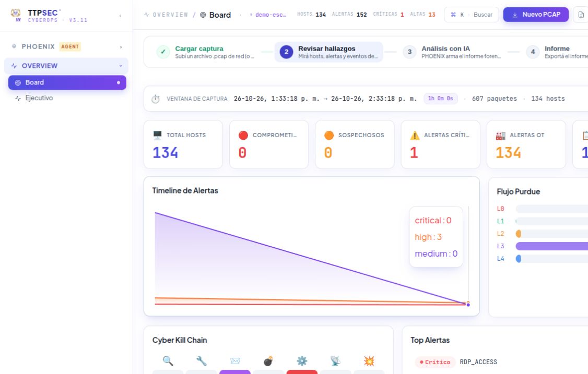Click the HOSTS 134 counter
The image size is (588, 374).
click(311, 14)
